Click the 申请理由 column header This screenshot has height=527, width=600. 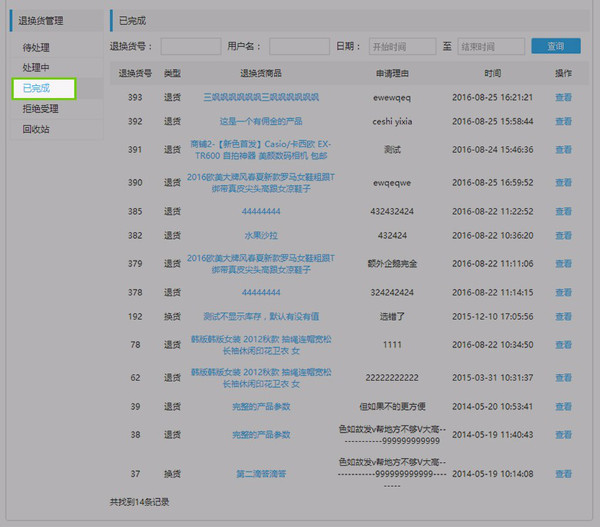(392, 73)
